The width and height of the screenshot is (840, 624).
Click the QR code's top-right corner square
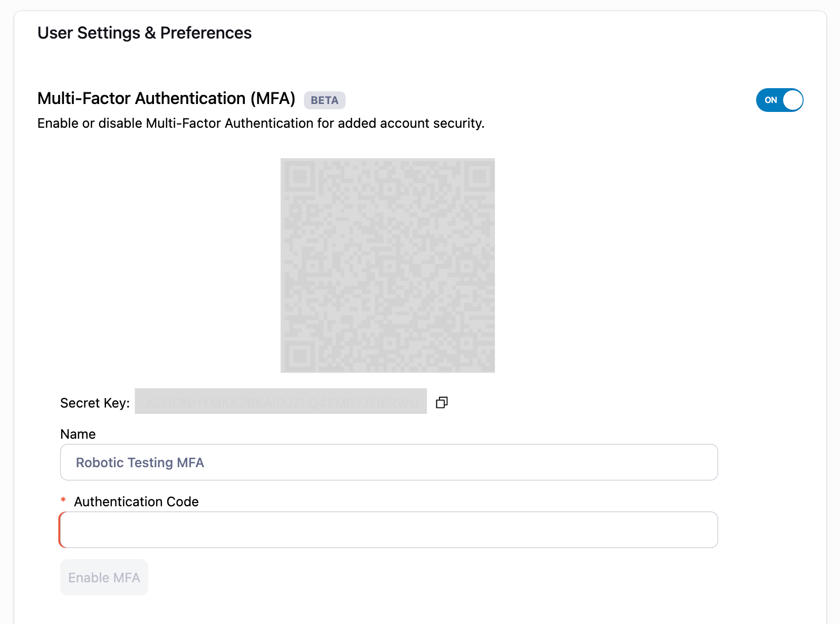(478, 177)
